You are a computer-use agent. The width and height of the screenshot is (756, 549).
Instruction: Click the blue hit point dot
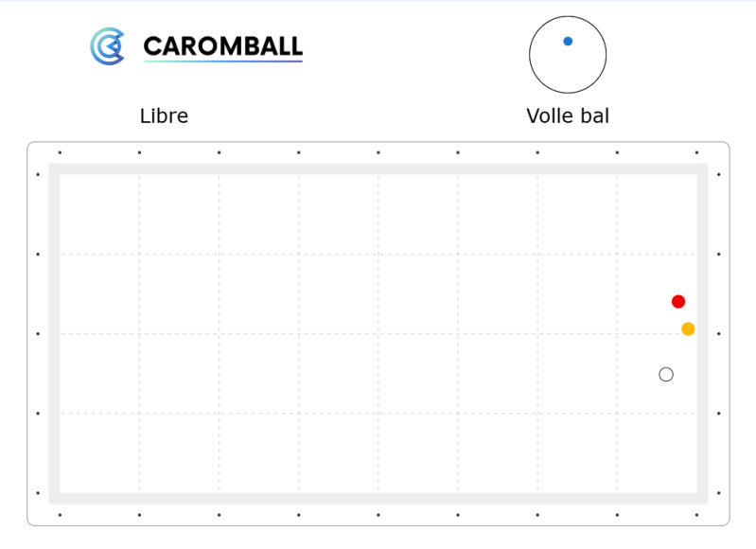point(568,42)
